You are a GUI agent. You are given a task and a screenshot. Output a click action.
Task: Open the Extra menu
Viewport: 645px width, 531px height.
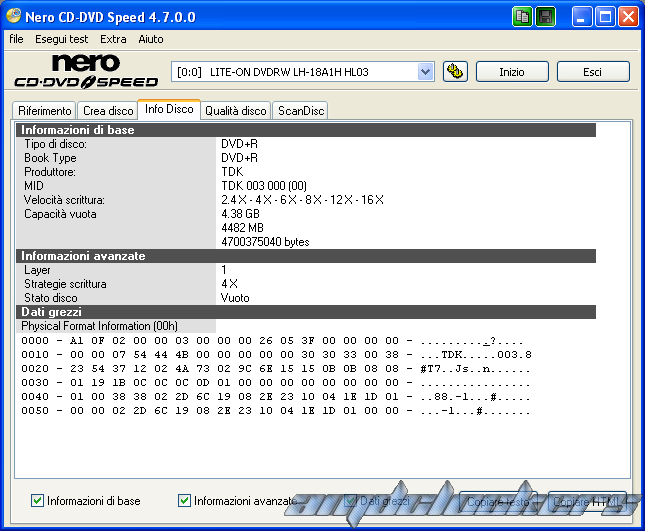[x=113, y=39]
